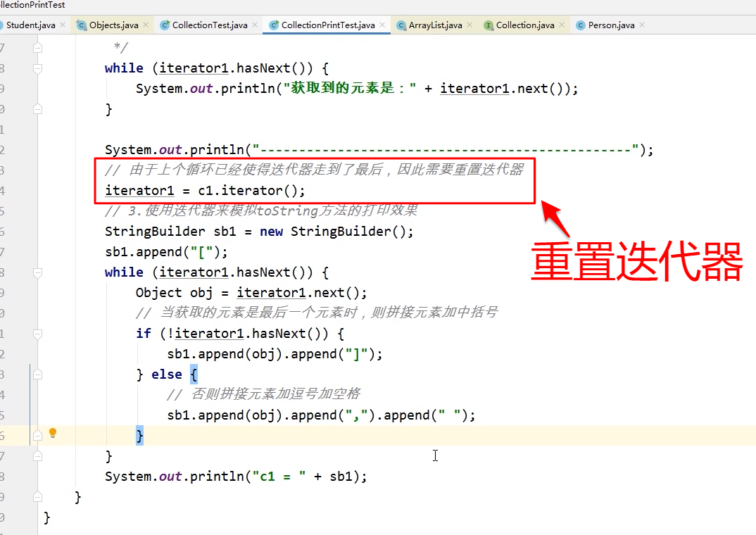The image size is (756, 535).
Task: Collapse the second while loop fold marker
Action: pos(37,273)
